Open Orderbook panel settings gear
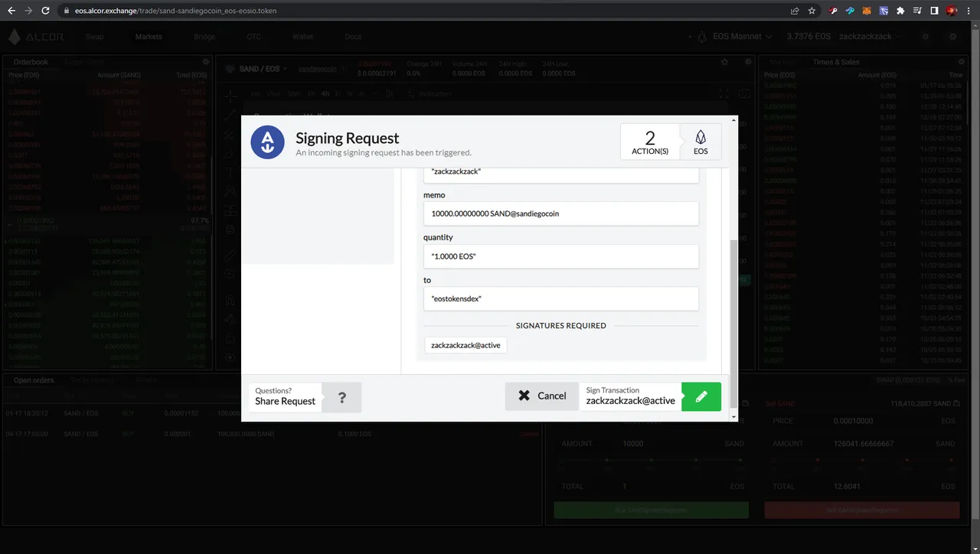 point(205,62)
